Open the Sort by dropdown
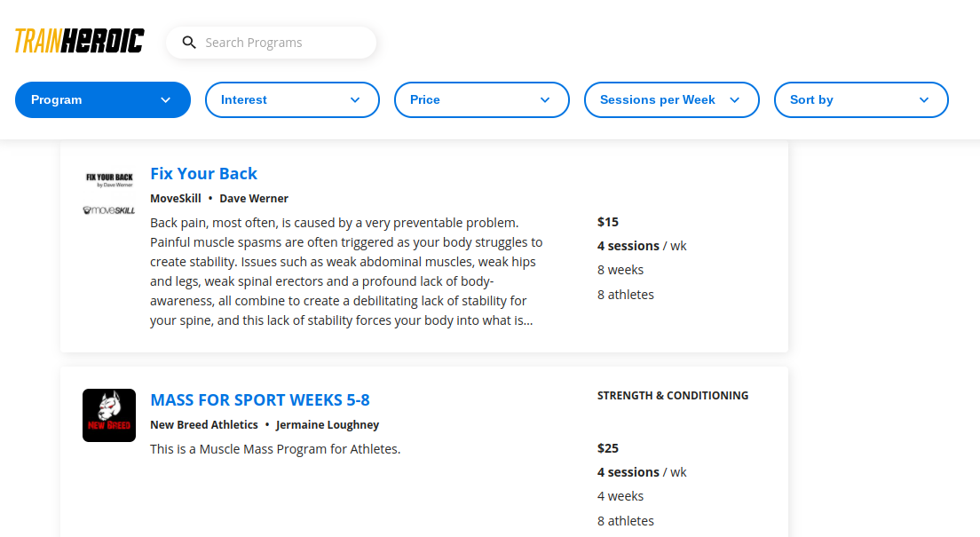The image size is (980, 537). [x=861, y=100]
